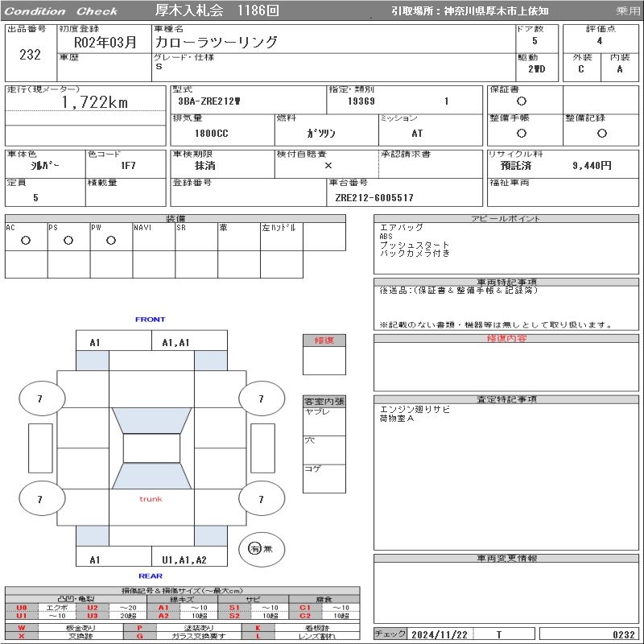The height and width of the screenshot is (644, 644).
Task: Click the 後送品 note text
Action: [x=458, y=291]
